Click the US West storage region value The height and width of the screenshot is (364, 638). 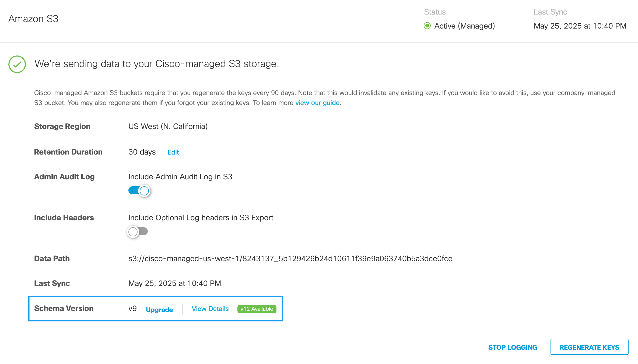tap(168, 127)
